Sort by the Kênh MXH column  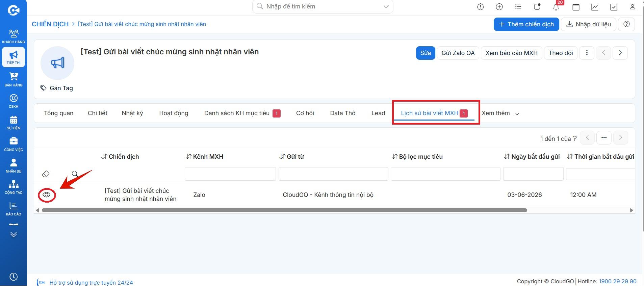[204, 157]
